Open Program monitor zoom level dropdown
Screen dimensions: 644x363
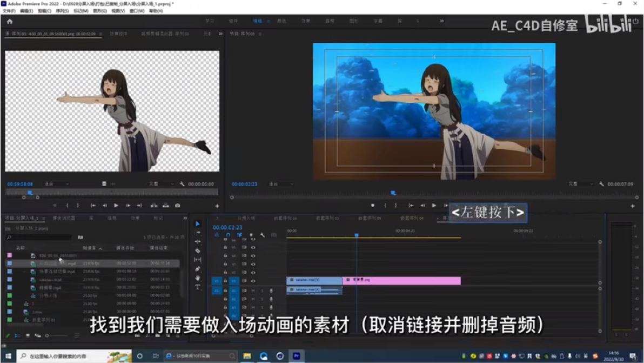click(281, 184)
